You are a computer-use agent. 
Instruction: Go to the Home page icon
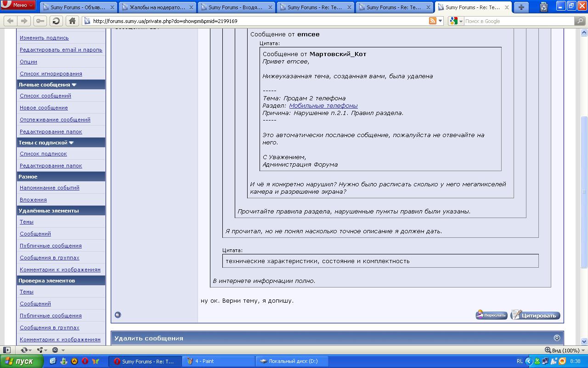tap(72, 21)
